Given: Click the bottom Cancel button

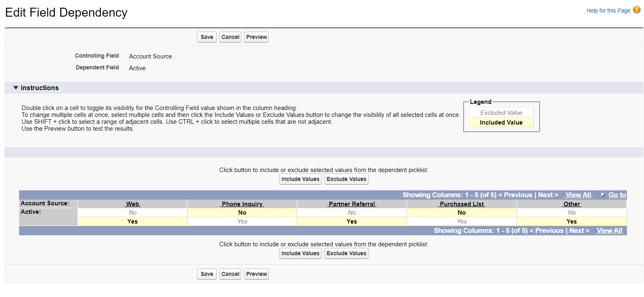Looking at the screenshot, I should coord(230,274).
